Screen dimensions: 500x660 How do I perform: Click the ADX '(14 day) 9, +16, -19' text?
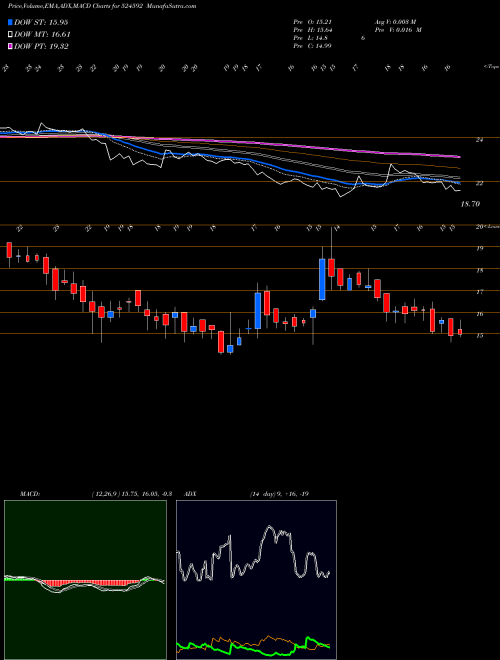tap(279, 494)
